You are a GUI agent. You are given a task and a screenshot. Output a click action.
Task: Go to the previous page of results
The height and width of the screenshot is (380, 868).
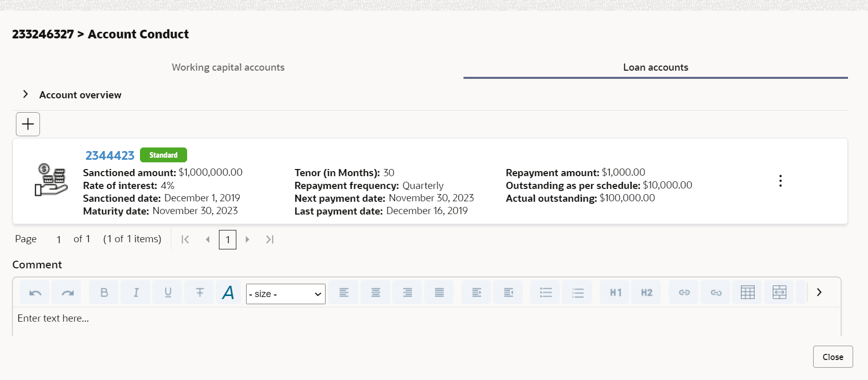(x=208, y=239)
